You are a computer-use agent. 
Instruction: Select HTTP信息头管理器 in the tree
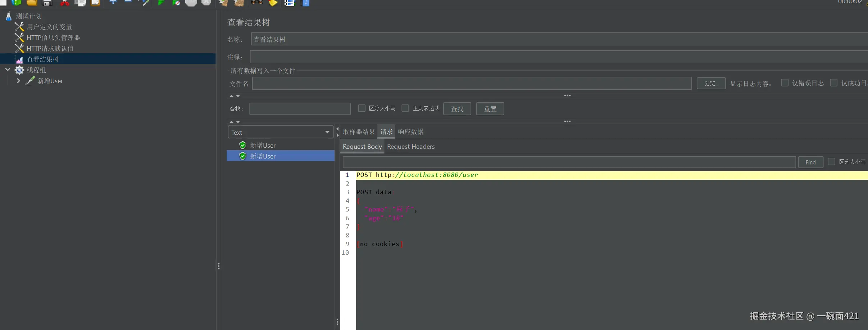pyautogui.click(x=53, y=37)
